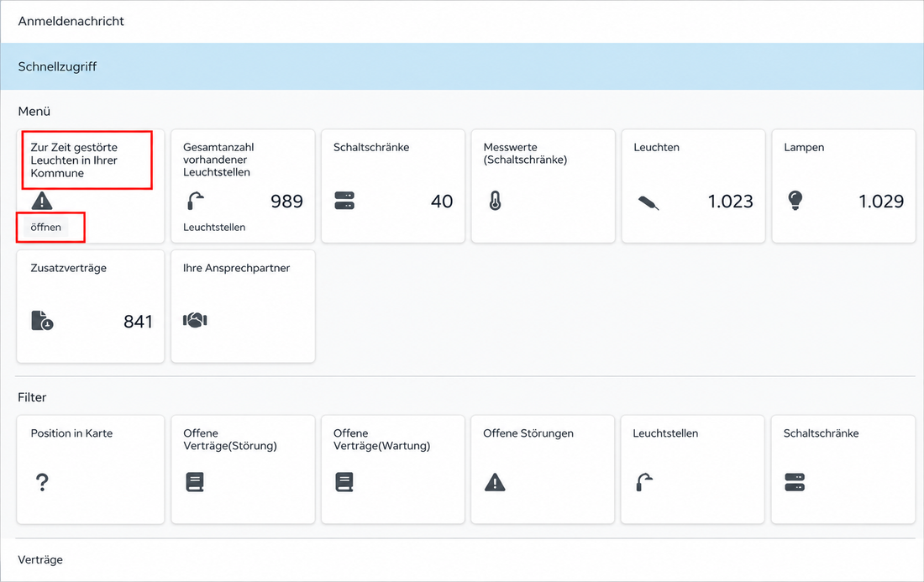Click book icon in Offene Verträge(Störung)

coord(195,482)
